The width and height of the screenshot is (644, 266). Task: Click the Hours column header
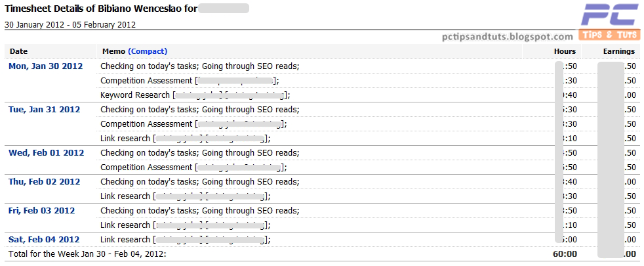click(565, 51)
